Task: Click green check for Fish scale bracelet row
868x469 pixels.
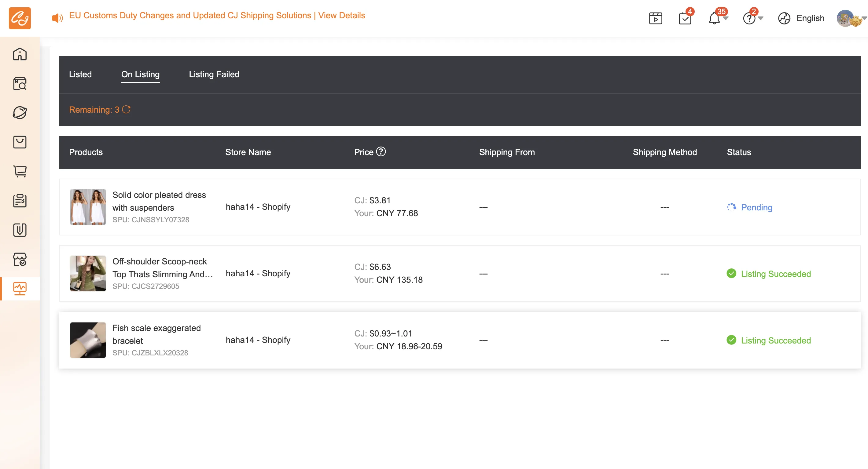Action: [731, 340]
